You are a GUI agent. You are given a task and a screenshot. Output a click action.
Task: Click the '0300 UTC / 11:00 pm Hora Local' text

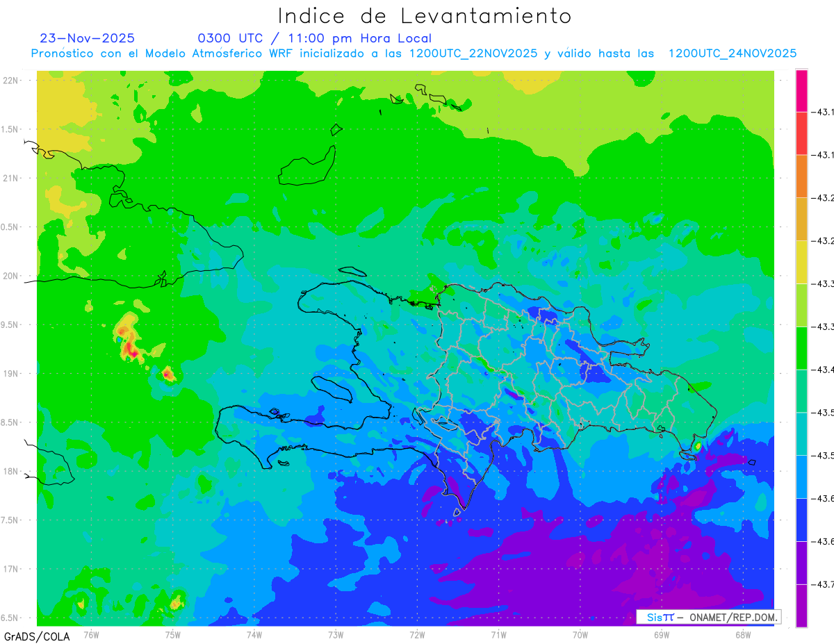[x=315, y=38]
